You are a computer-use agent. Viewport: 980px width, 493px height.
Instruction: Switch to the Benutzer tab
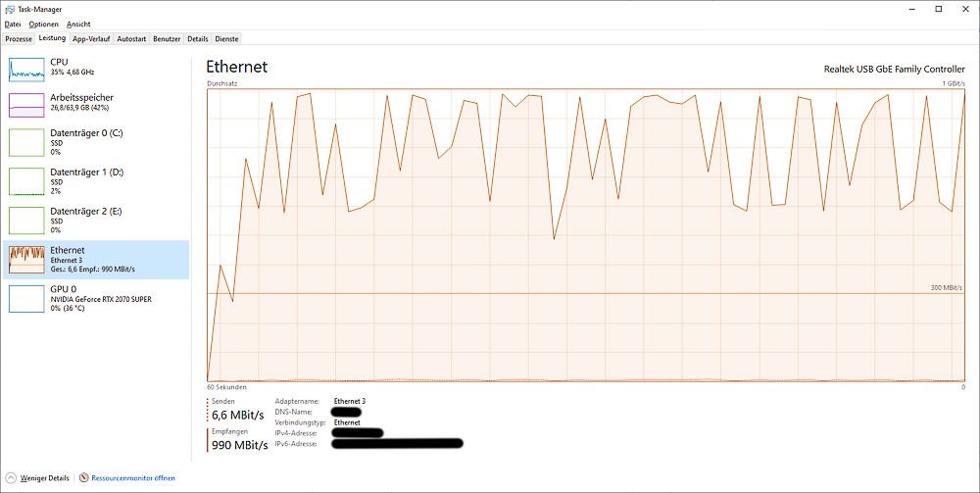[x=167, y=38]
